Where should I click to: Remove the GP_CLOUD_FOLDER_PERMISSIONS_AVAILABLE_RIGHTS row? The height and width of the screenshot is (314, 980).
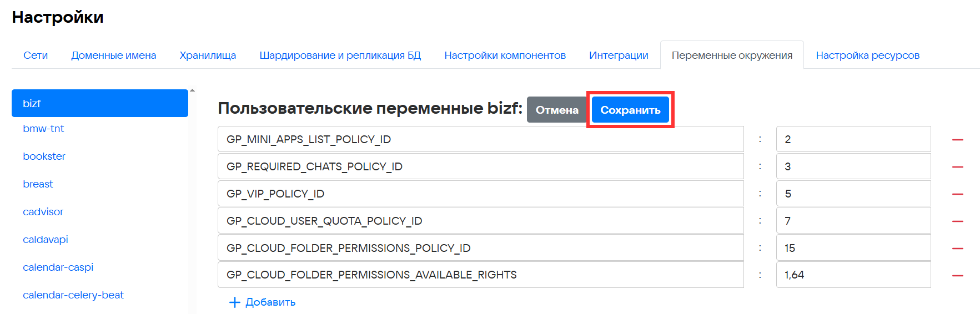click(x=957, y=276)
